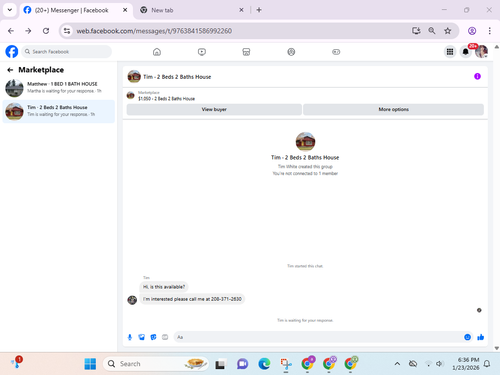Open conversation information purple icon
The width and height of the screenshot is (500, 375).
477,76
